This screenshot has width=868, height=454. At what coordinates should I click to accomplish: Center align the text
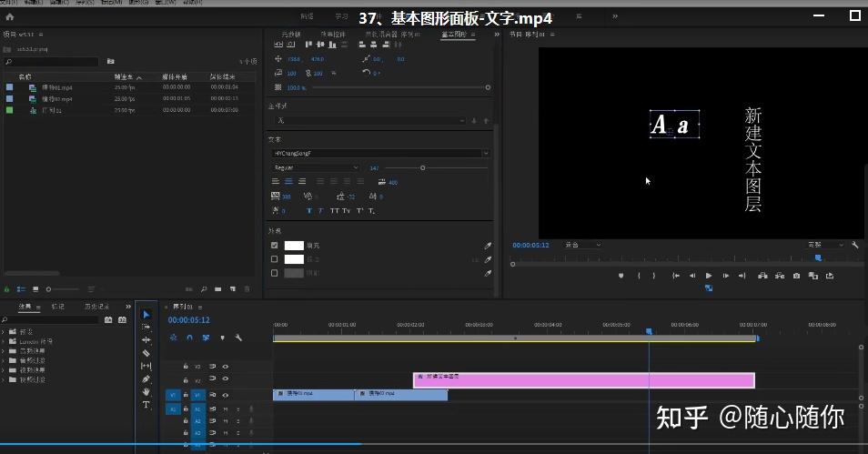(x=288, y=182)
